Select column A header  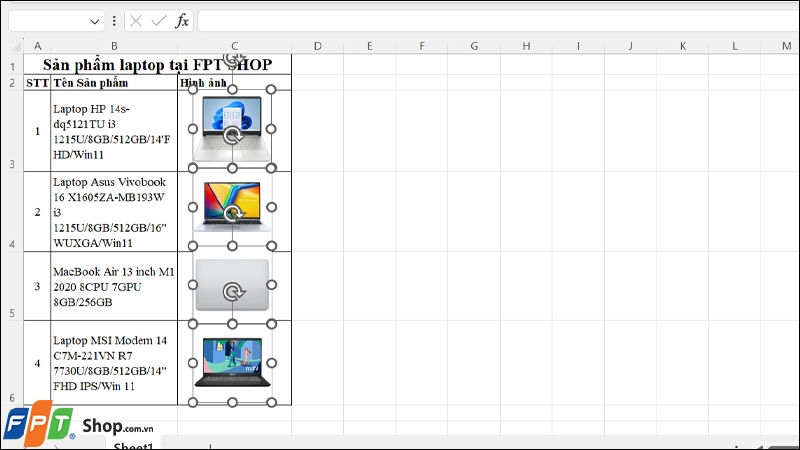pyautogui.click(x=37, y=46)
